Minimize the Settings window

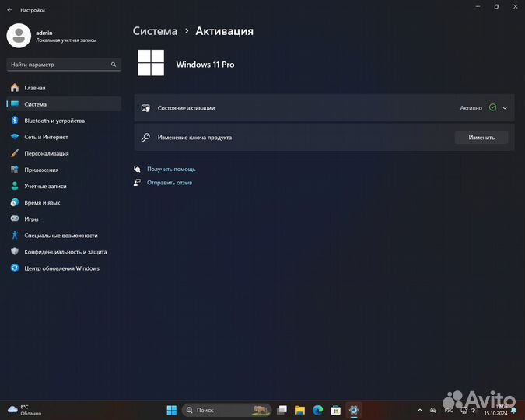coord(478,7)
